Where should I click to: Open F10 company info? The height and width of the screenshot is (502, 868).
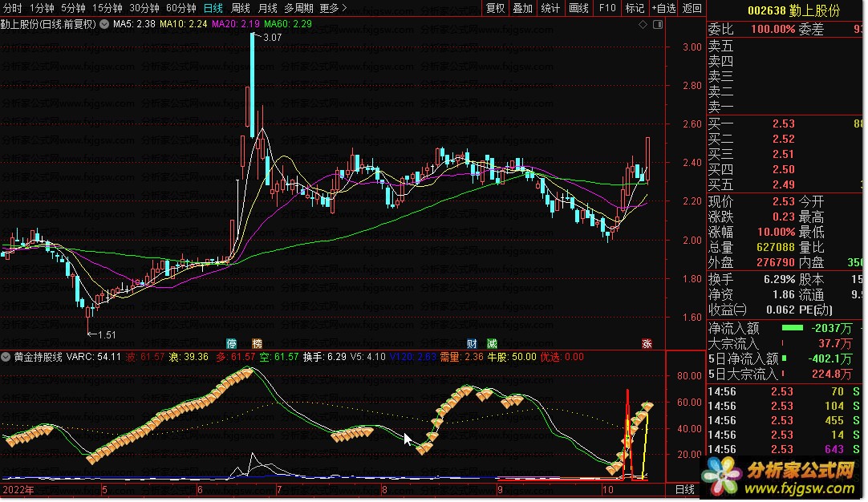pos(607,8)
